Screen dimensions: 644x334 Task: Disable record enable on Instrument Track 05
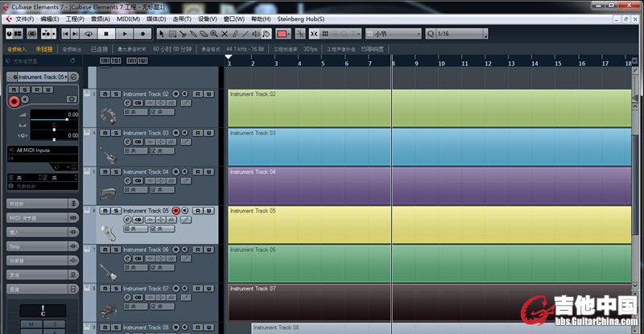(x=175, y=211)
